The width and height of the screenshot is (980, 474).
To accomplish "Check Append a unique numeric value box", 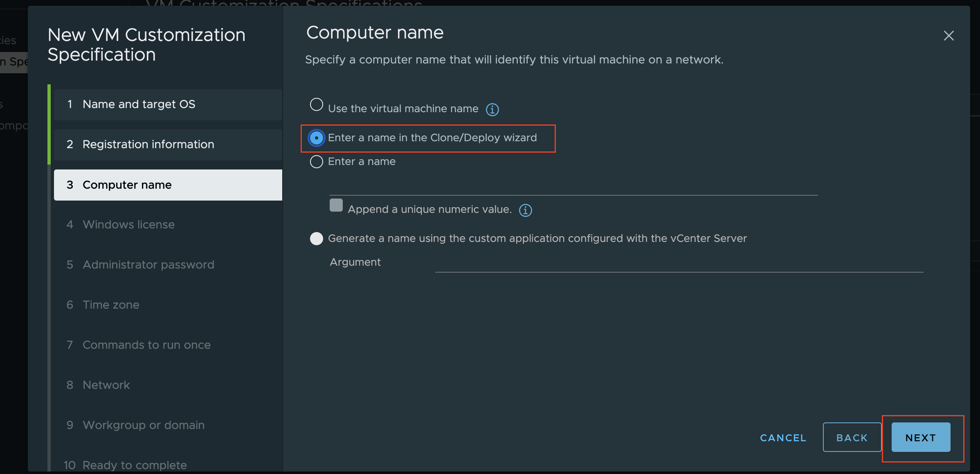I will click(336, 205).
